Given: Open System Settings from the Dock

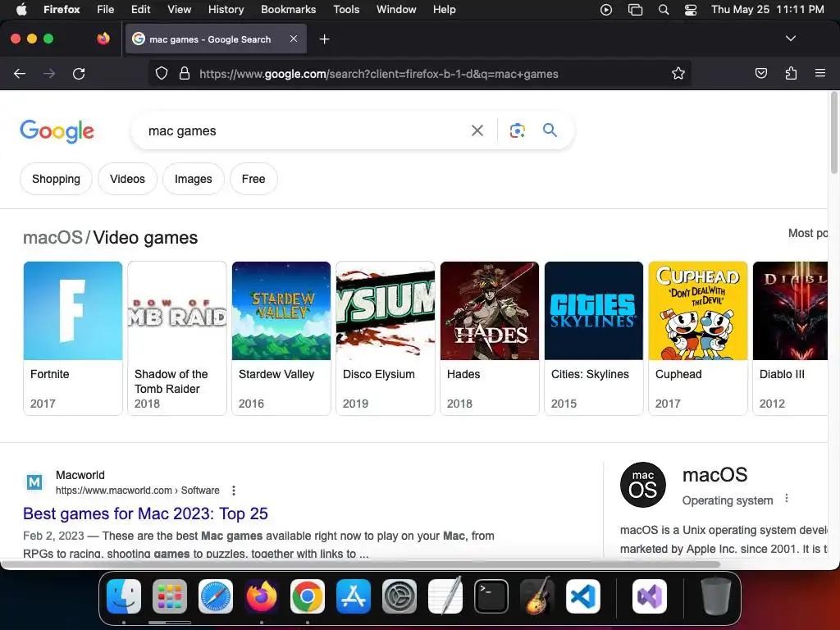Looking at the screenshot, I should point(399,596).
